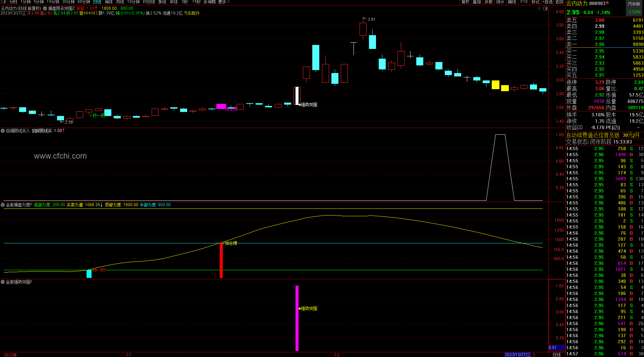Click the 卖一 ask price 2.96
This screenshot has height=357, width=644.
tap(600, 45)
